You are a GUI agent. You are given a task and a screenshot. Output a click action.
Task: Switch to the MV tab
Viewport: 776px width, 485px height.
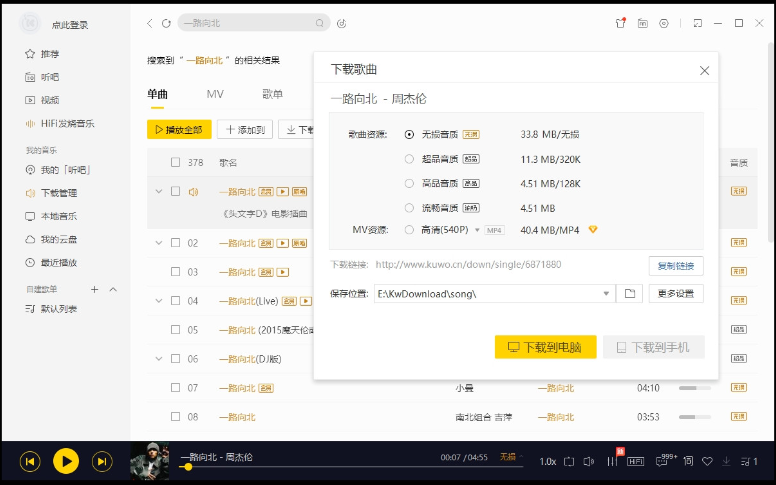(x=215, y=94)
